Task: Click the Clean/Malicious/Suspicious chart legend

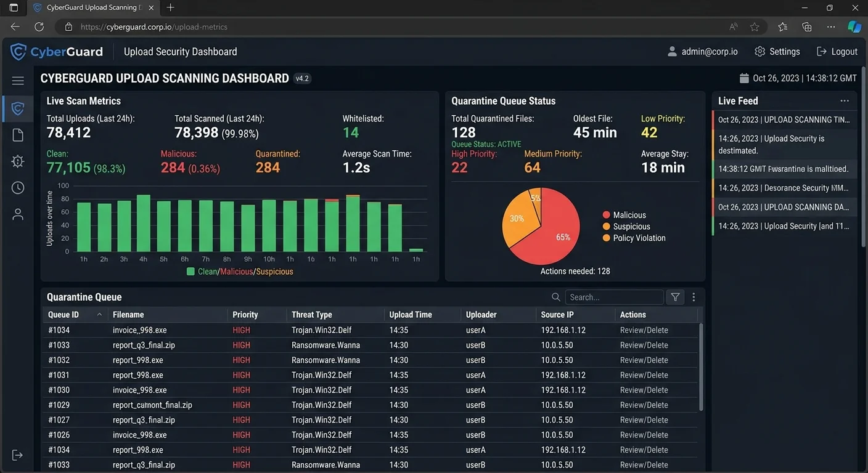Action: click(x=240, y=272)
